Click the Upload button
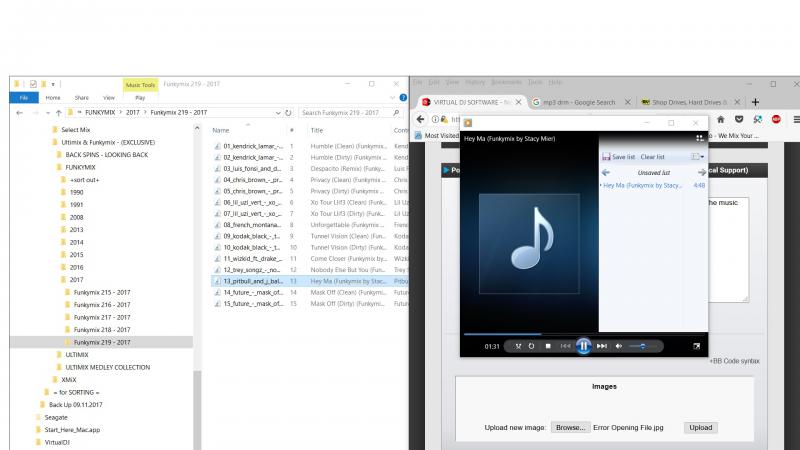The height and width of the screenshot is (450, 800). coord(701,428)
